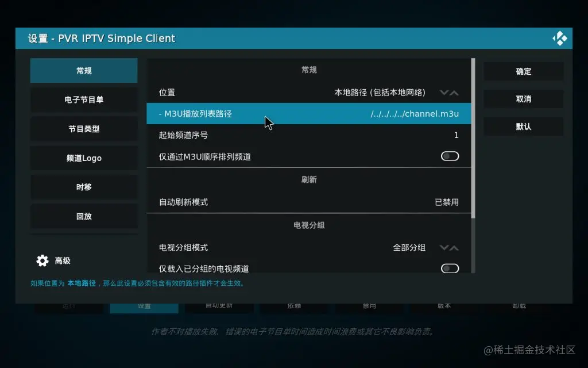Screen dimensions: 588x368
Task: Open the 电子节目单 category
Action: coord(84,99)
